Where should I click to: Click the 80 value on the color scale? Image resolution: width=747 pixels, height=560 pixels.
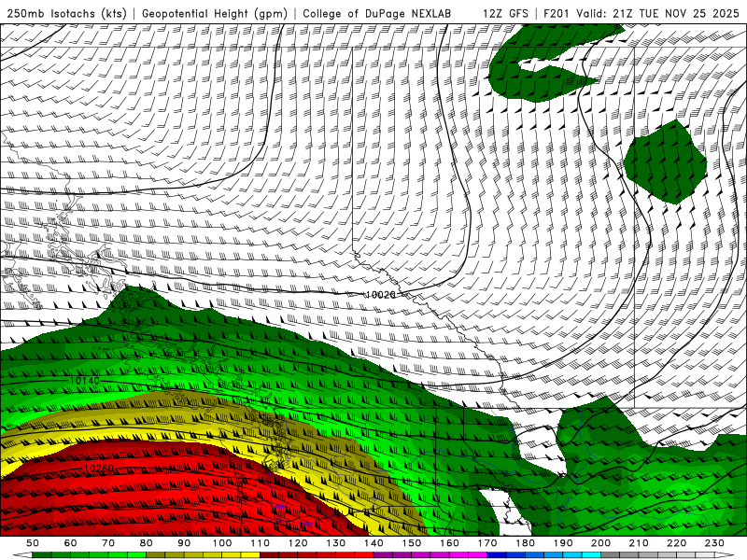pyautogui.click(x=146, y=543)
